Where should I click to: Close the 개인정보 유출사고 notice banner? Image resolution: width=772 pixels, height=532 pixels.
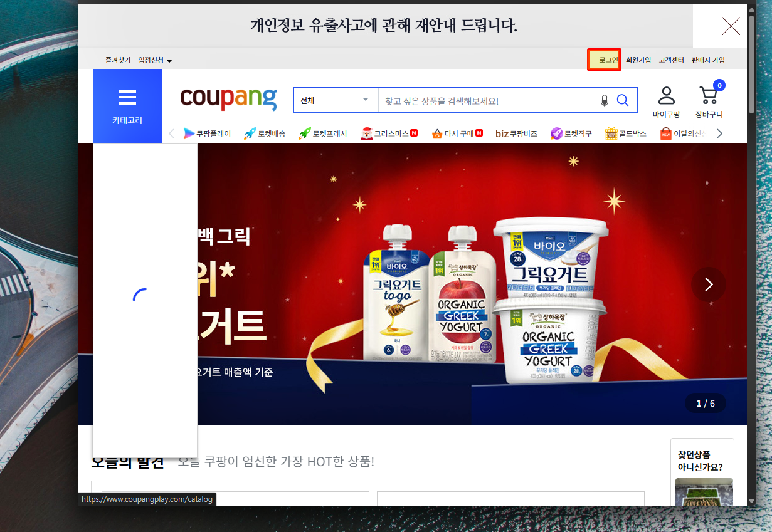coord(731,26)
